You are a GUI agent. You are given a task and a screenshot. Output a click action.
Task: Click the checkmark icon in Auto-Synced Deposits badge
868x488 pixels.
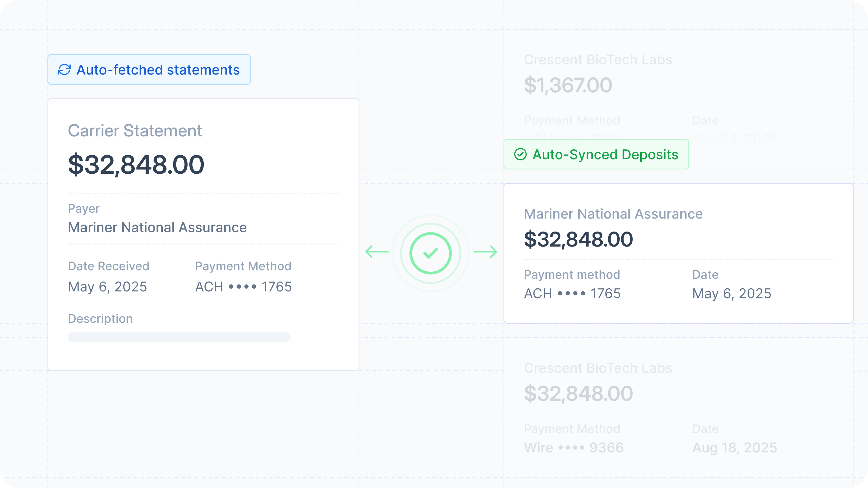tap(520, 154)
